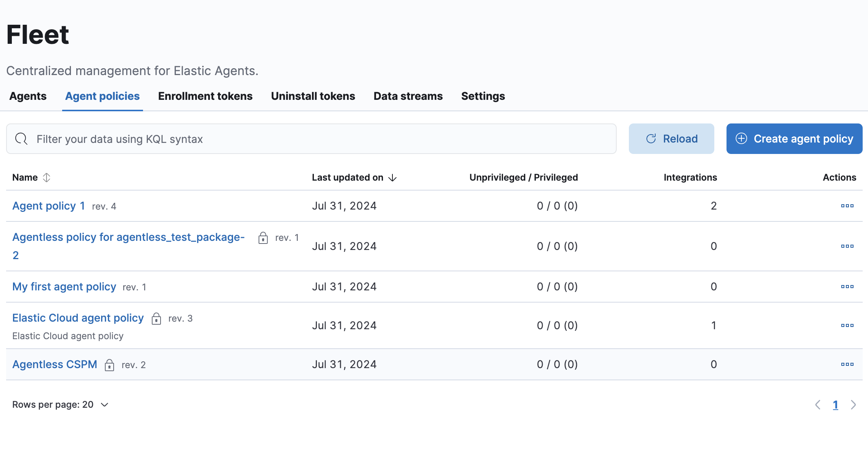Screen dimensions: 868x455
Task: Go to page 1 link
Action: click(835, 405)
